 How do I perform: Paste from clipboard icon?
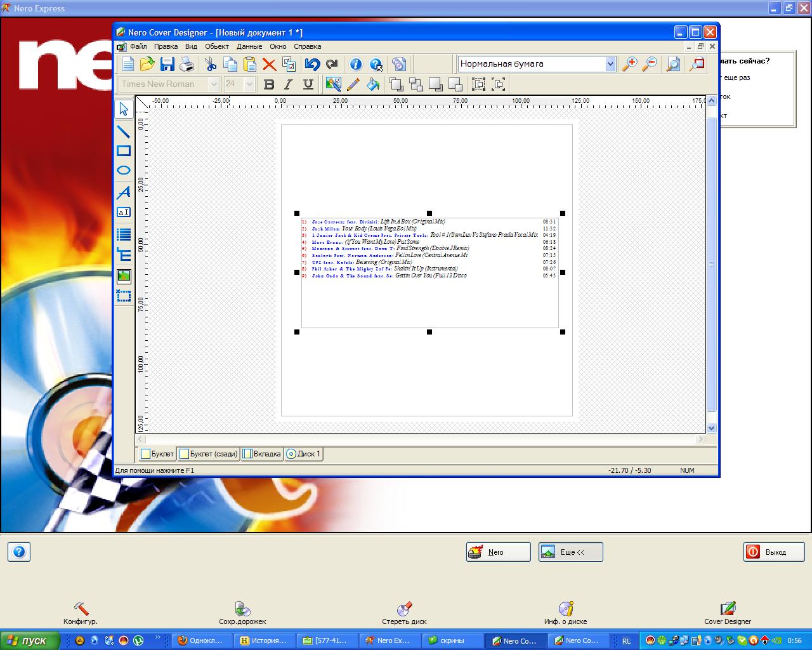[x=250, y=64]
